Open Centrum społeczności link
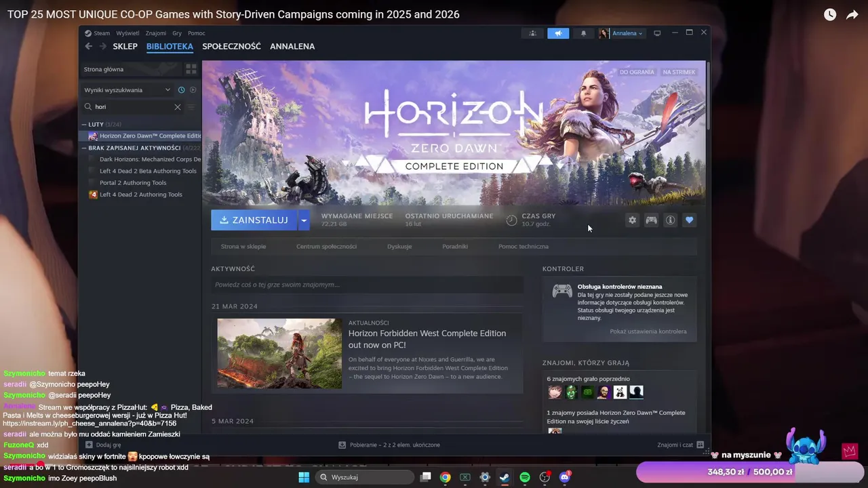This screenshot has width=868, height=488. click(326, 247)
